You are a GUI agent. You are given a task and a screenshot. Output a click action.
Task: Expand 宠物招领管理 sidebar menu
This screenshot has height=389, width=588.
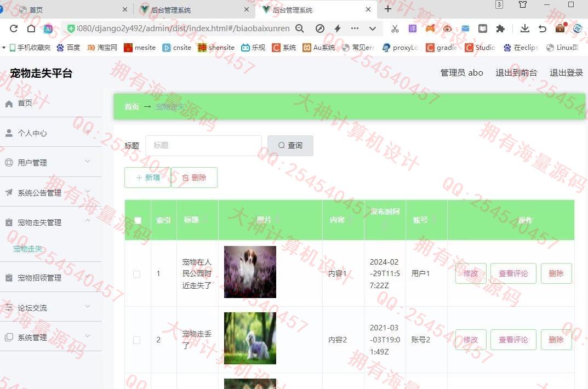50,278
